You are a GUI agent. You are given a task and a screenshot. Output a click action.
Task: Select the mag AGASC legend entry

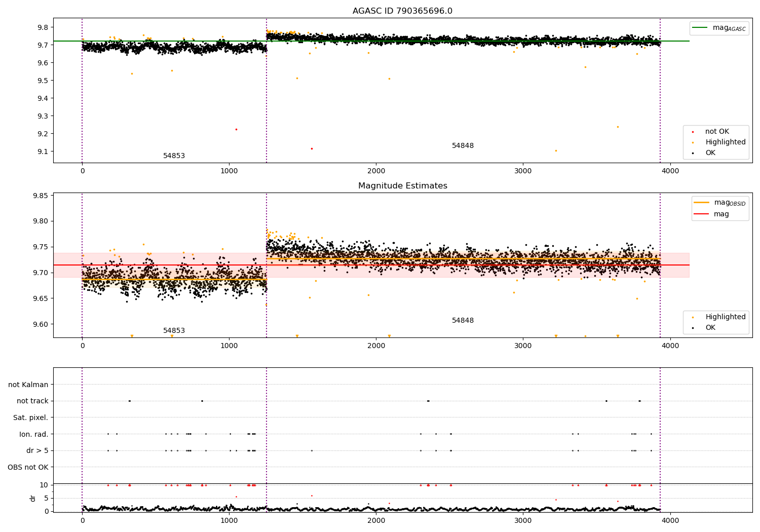point(719,28)
